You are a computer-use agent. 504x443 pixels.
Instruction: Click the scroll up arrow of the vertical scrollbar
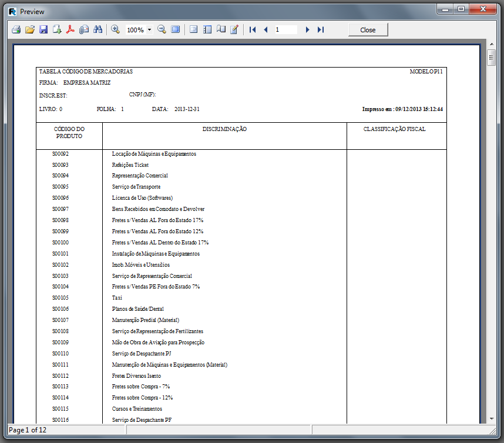coord(492,44)
